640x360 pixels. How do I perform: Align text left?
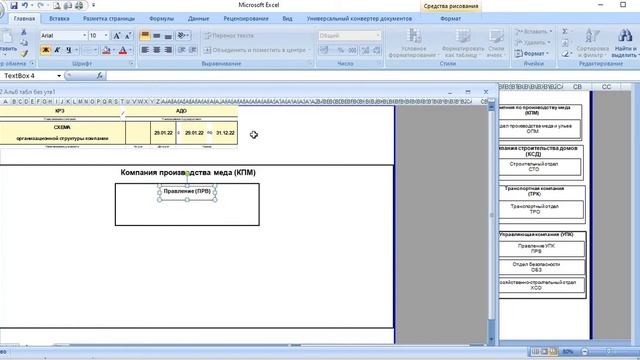[x=145, y=50]
